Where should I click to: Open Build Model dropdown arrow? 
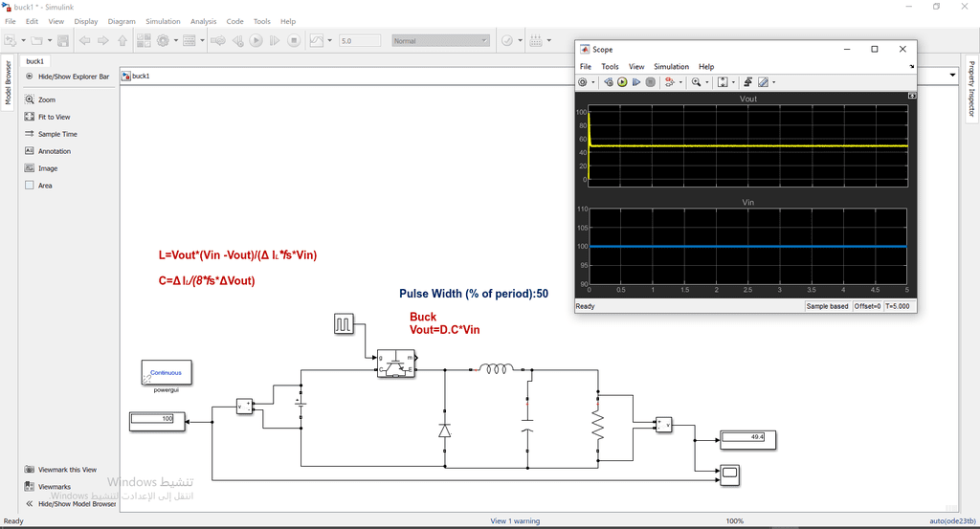[549, 40]
